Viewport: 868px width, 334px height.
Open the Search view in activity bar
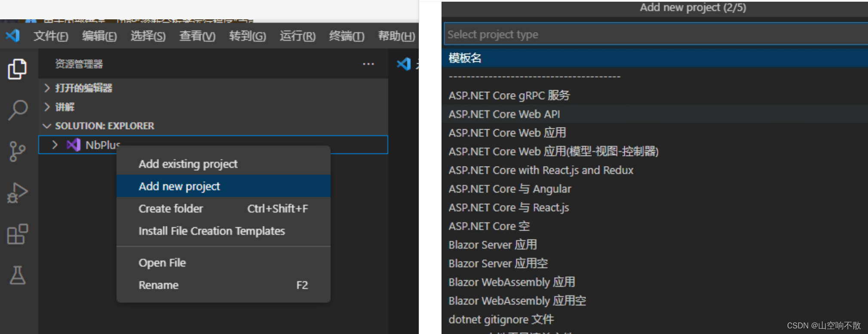(x=18, y=110)
